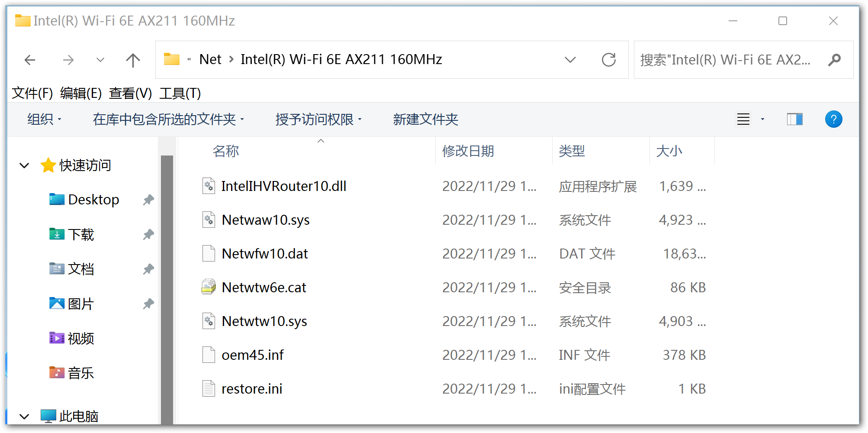Select the Netwfw10.dat file icon
Image resolution: width=868 pixels, height=433 pixels.
(x=209, y=254)
